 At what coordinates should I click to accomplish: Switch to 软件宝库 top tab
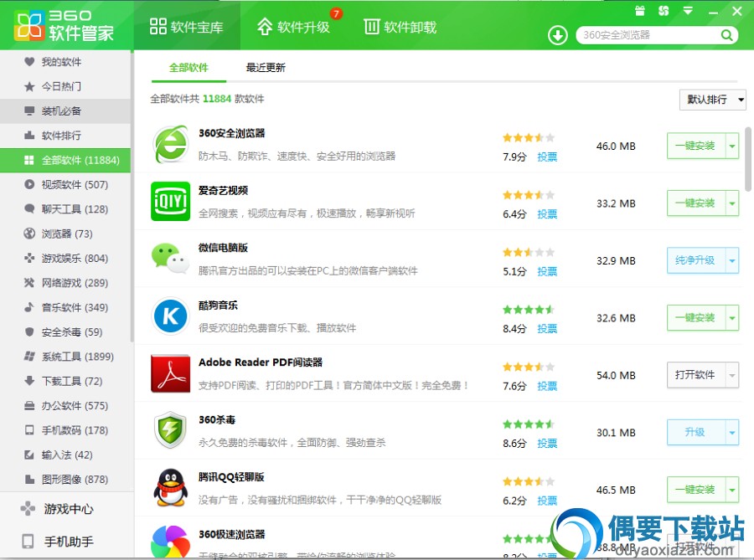(x=187, y=27)
